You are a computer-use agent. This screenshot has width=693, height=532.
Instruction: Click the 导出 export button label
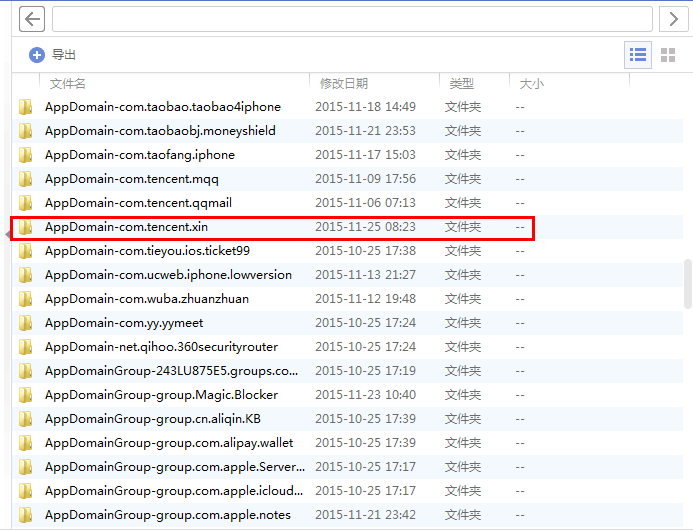click(64, 55)
